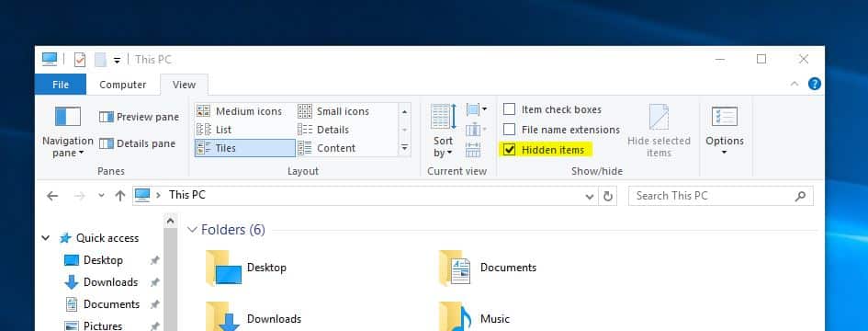Expand the Customize Quick Access Toolbar dropdown

click(117, 60)
